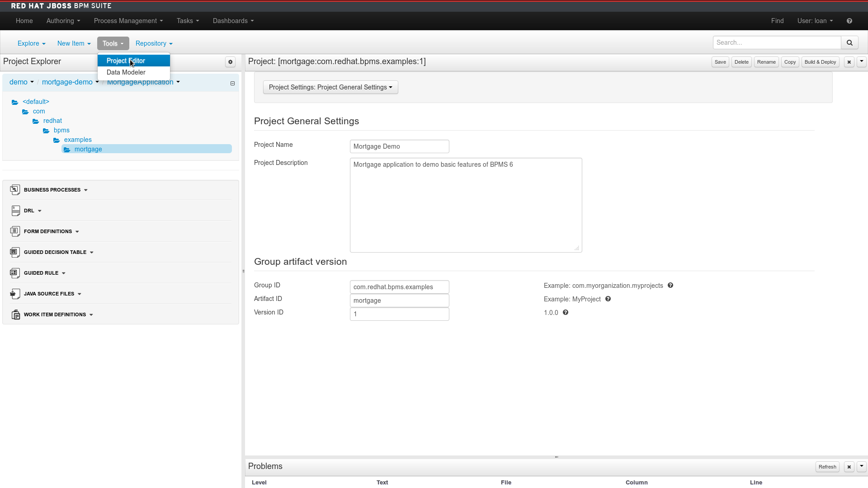This screenshot has height=488, width=868.
Task: Collapse the package tree with minus toggle
Action: coord(232,83)
